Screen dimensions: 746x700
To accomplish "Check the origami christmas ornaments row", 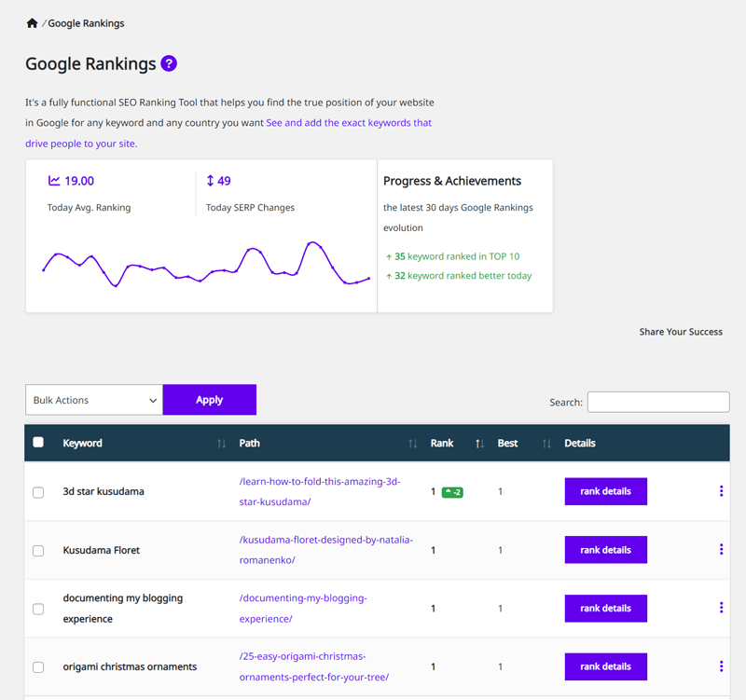I will pos(38,667).
